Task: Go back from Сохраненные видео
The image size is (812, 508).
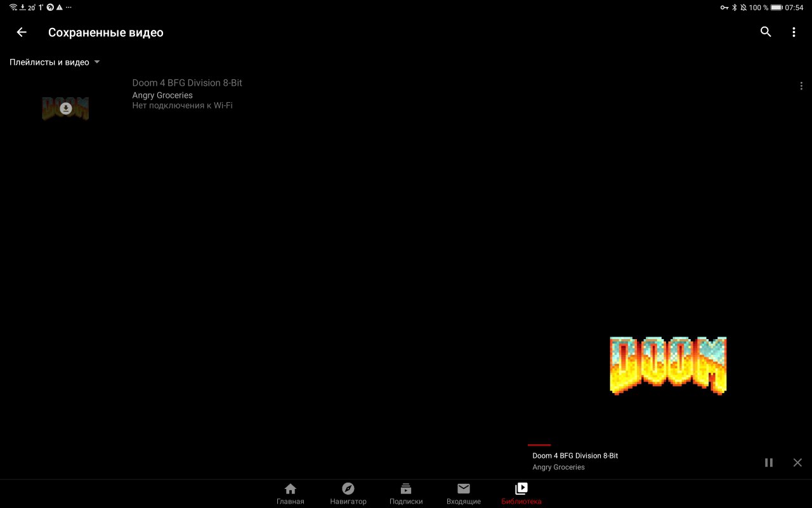Action: 22,32
